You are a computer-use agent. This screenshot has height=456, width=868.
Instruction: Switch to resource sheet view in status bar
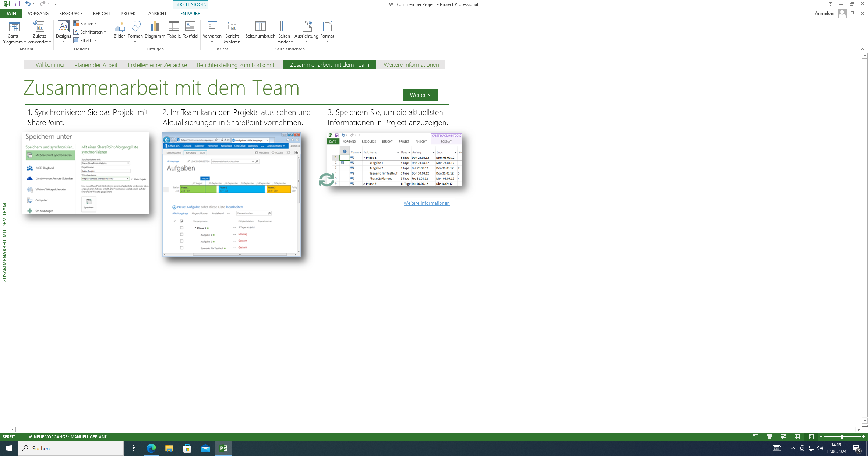click(797, 437)
